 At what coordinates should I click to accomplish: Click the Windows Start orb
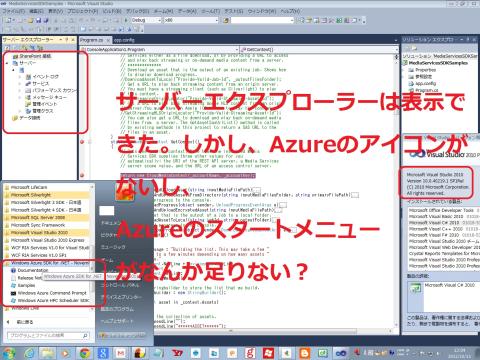pyautogui.click(x=9, y=353)
